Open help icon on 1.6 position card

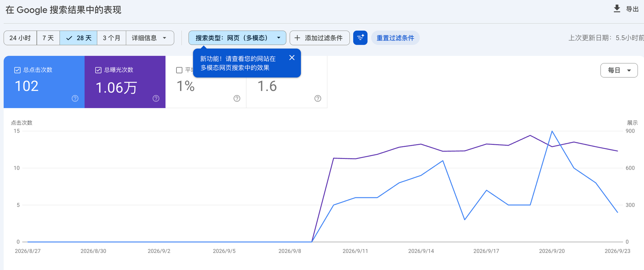pos(318,98)
